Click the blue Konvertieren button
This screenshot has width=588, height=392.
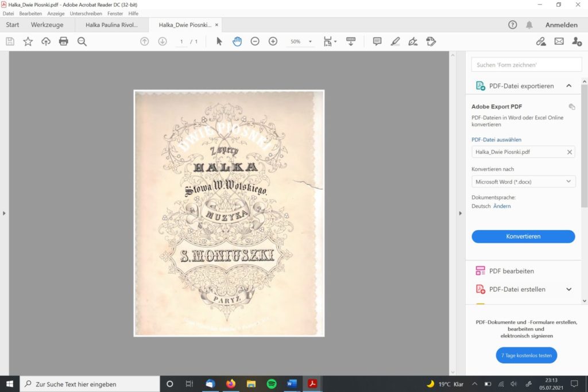tap(523, 236)
